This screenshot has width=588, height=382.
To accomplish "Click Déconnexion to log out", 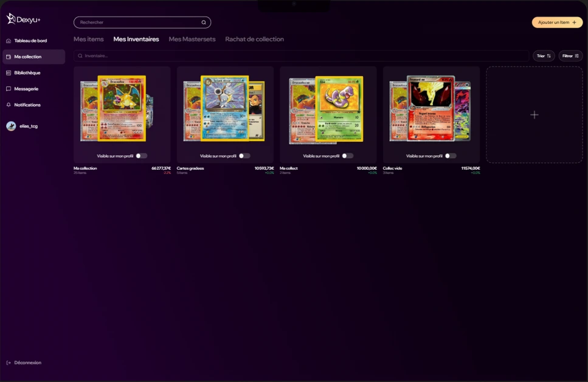I will coord(24,363).
